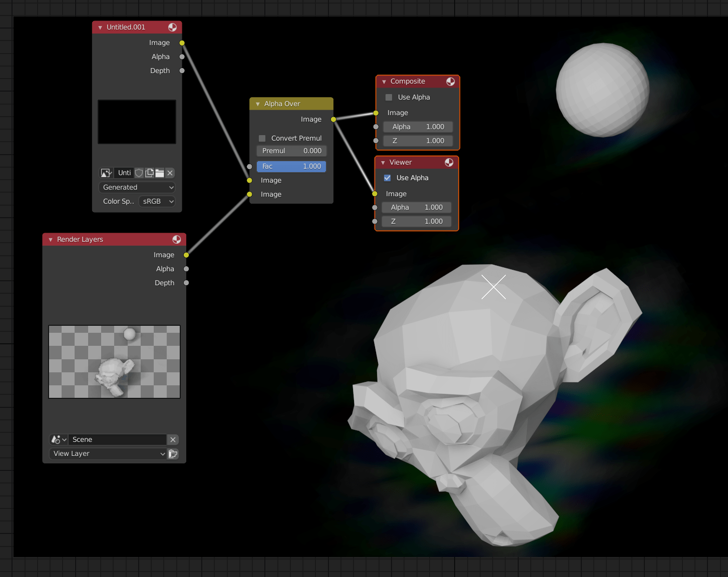Create new image with the copy-page icon
Viewport: 728px width, 577px height.
[149, 173]
